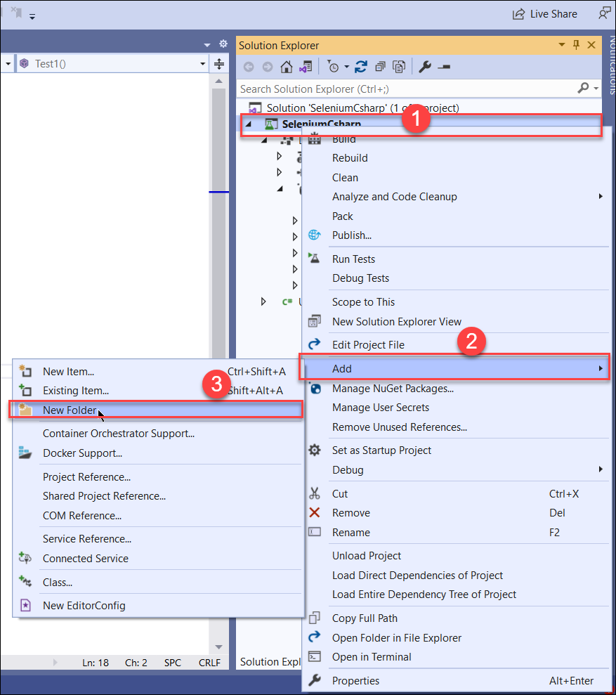The width and height of the screenshot is (616, 695).
Task: Open the Add submenu via its arrow
Action: (x=601, y=368)
